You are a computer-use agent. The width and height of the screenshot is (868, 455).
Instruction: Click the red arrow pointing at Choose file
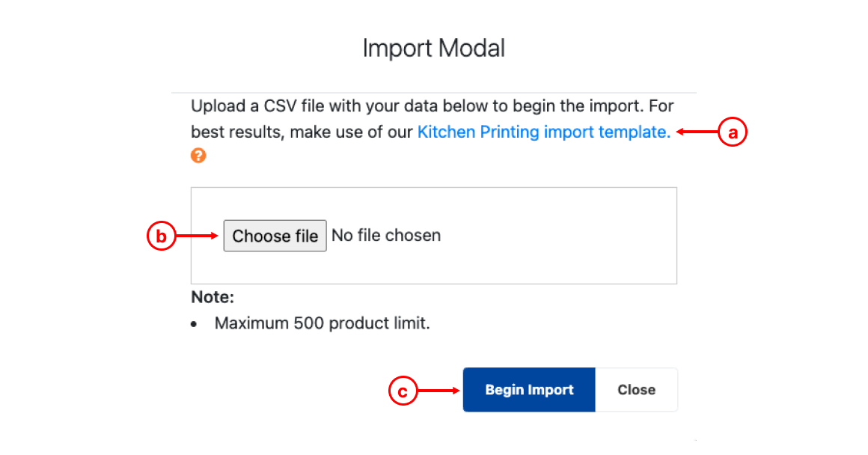click(x=197, y=236)
